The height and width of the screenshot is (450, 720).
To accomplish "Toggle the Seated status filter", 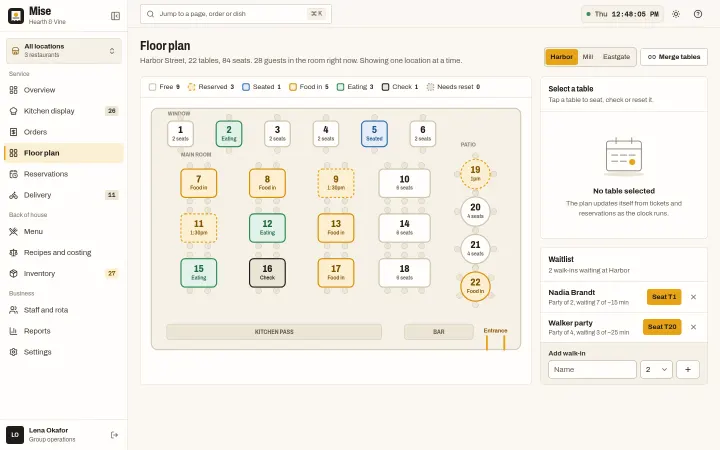I will coord(261,87).
